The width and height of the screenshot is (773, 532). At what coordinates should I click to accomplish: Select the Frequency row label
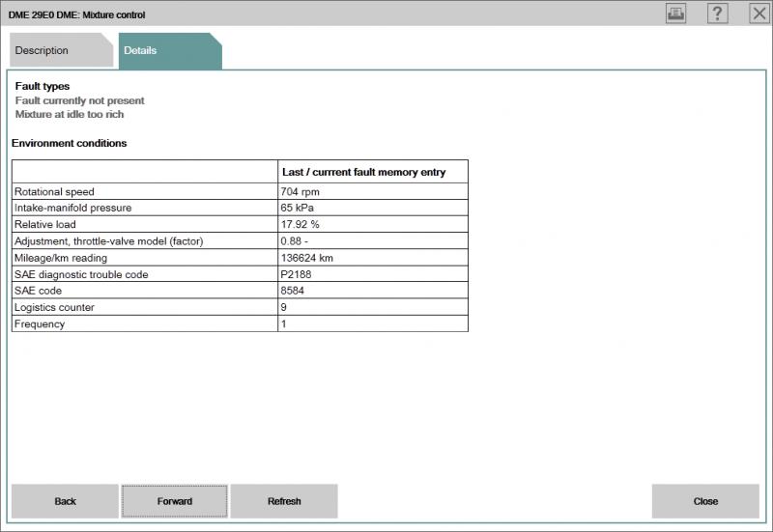[40, 324]
